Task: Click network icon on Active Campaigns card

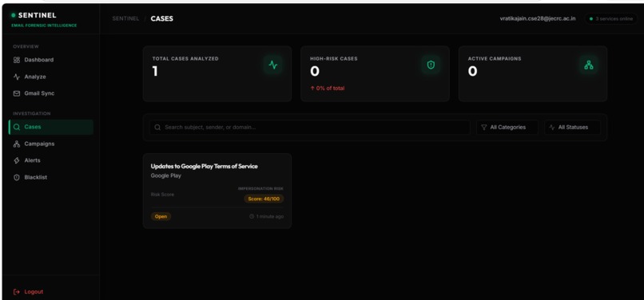Action: pos(589,65)
